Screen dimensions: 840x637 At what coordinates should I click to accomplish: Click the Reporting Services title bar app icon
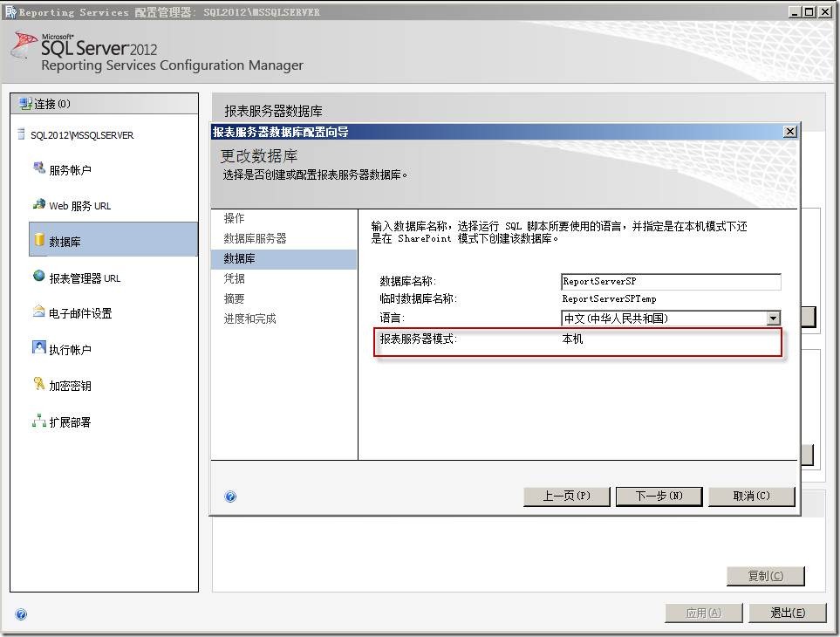[x=10, y=11]
